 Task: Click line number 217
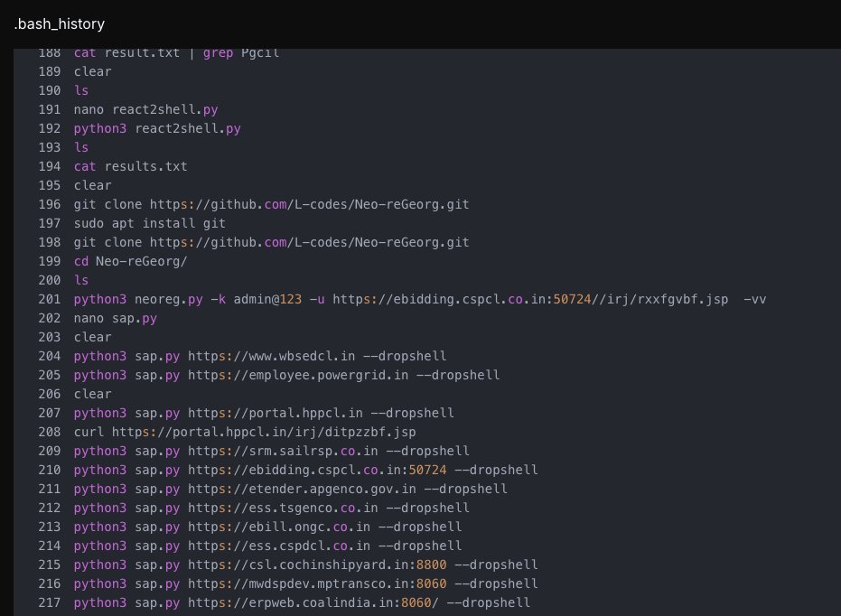[x=50, y=602]
